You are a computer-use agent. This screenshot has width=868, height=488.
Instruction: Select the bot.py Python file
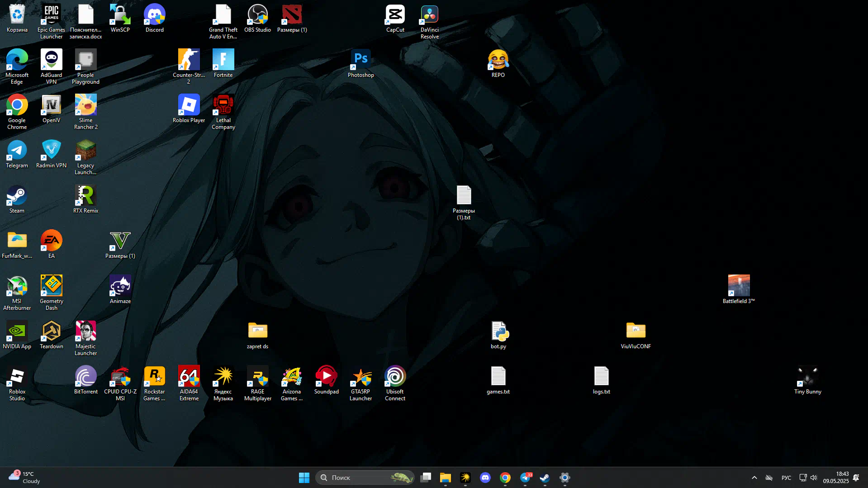pos(498,335)
